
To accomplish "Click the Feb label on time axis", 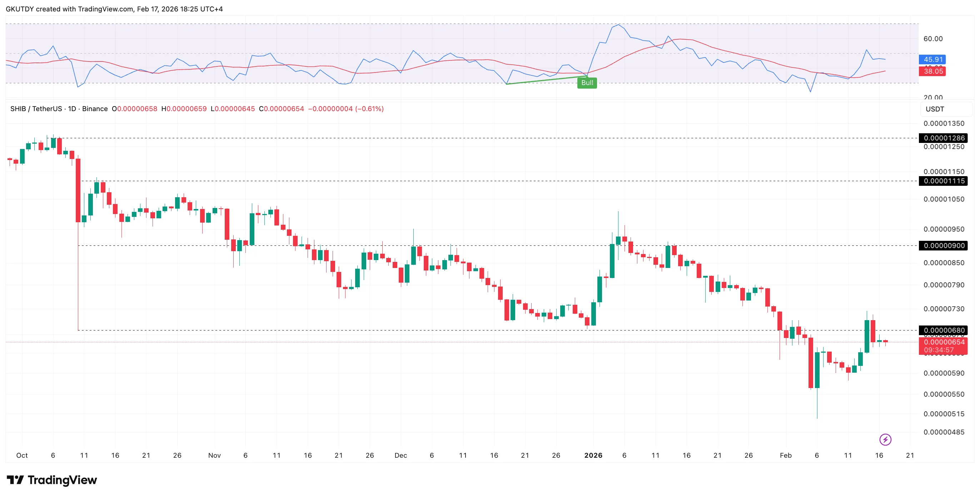I will tap(786, 455).
